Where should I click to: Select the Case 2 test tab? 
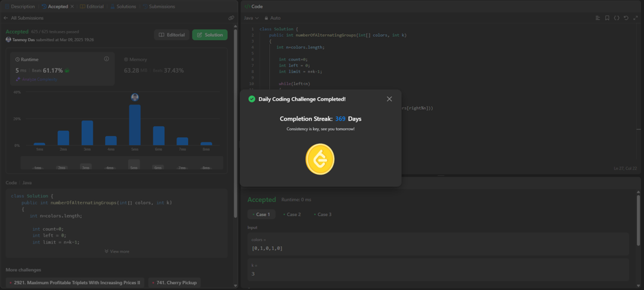[x=292, y=214]
